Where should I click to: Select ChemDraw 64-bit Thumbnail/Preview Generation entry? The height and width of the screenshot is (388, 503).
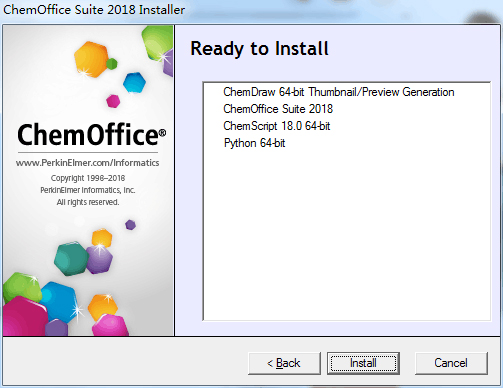point(339,92)
